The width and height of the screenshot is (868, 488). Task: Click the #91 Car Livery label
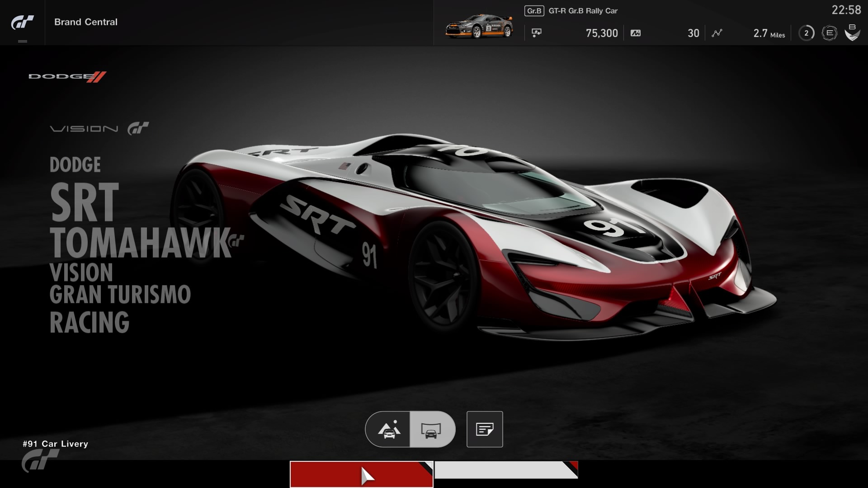coord(56,444)
